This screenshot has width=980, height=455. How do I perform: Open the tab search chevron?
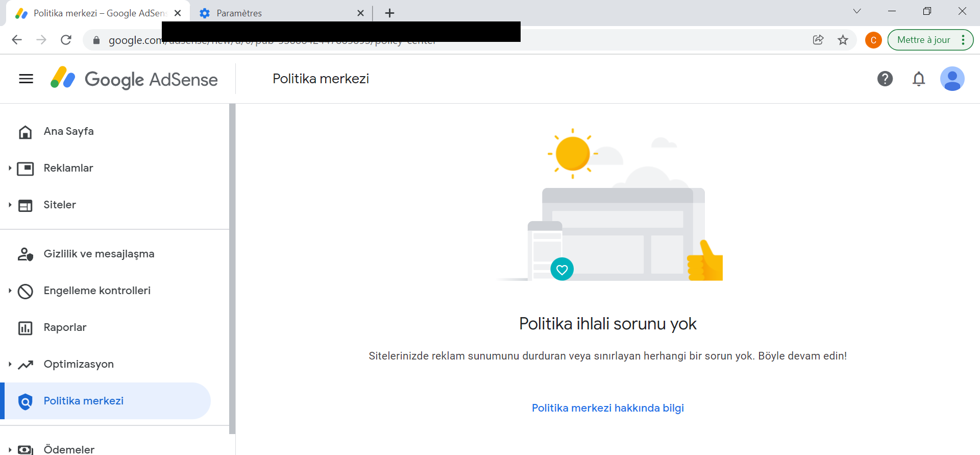[x=857, y=11]
